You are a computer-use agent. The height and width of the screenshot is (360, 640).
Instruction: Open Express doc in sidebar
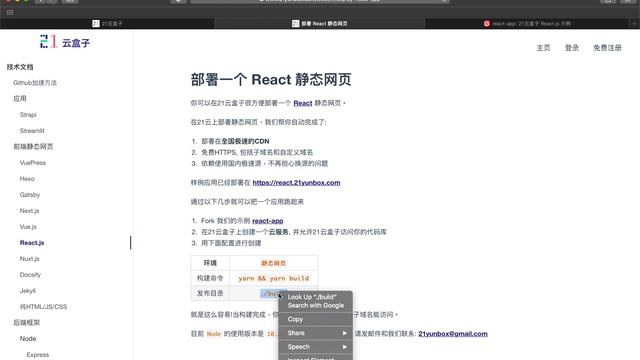pos(38,355)
